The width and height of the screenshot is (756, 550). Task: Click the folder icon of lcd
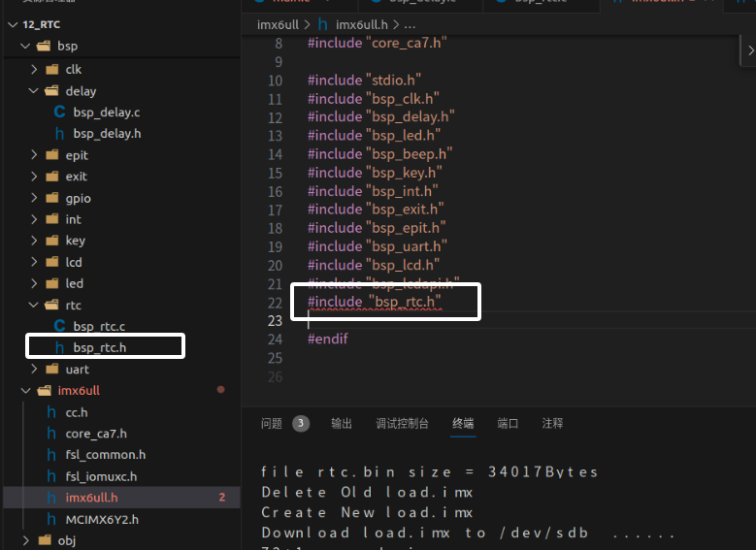(51, 262)
